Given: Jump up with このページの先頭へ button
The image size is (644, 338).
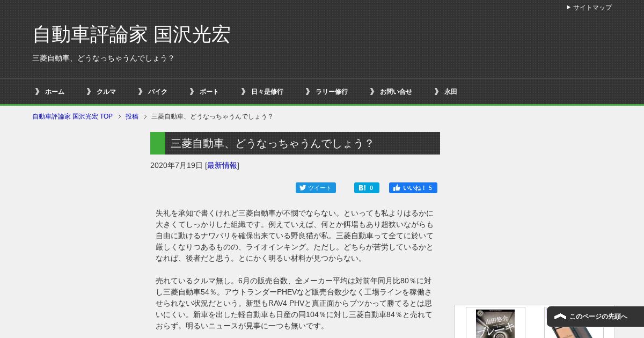Looking at the screenshot, I should (x=595, y=317).
